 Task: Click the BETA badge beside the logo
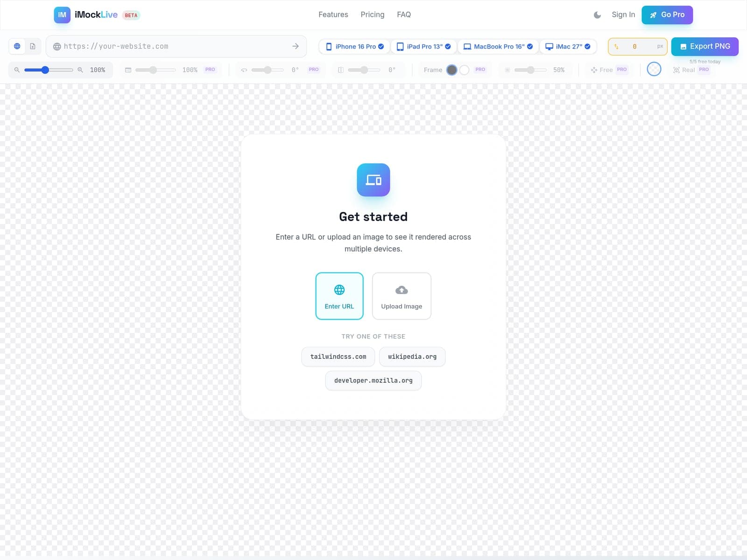click(131, 15)
